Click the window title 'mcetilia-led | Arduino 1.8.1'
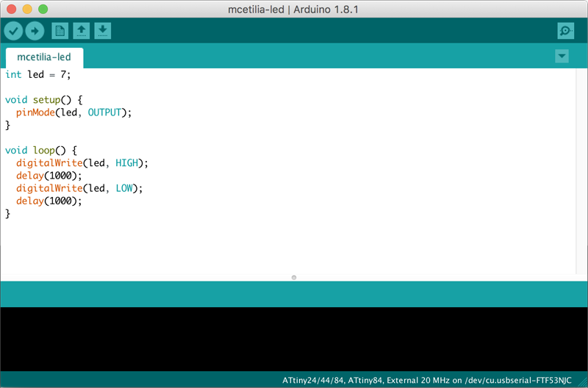Image resolution: width=588 pixels, height=388 pixels. point(293,10)
